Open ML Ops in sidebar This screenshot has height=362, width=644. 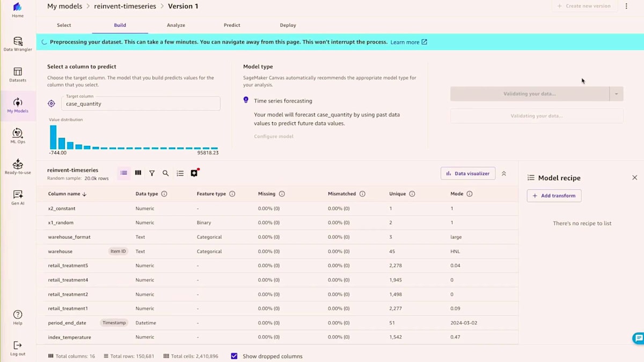(x=18, y=136)
